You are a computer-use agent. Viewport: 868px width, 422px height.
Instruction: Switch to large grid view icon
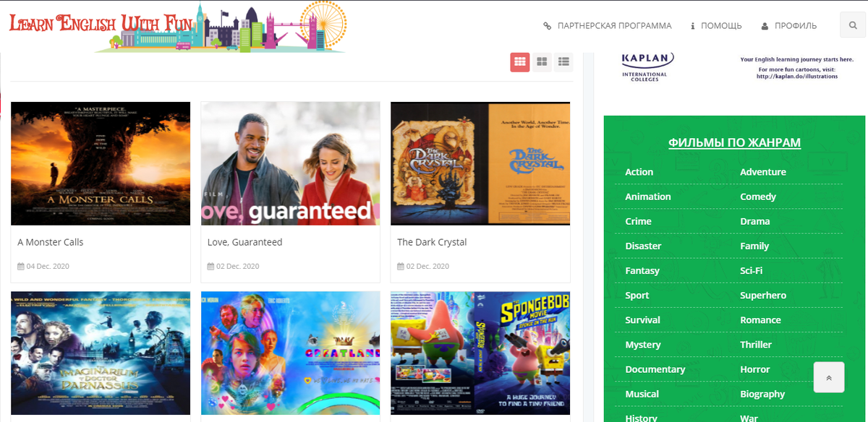coord(519,62)
